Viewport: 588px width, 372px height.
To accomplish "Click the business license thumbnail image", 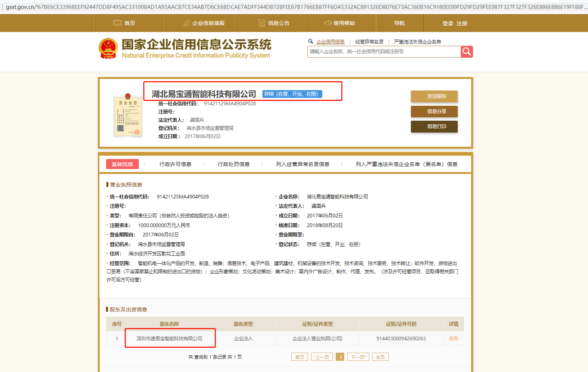I will point(128,115).
